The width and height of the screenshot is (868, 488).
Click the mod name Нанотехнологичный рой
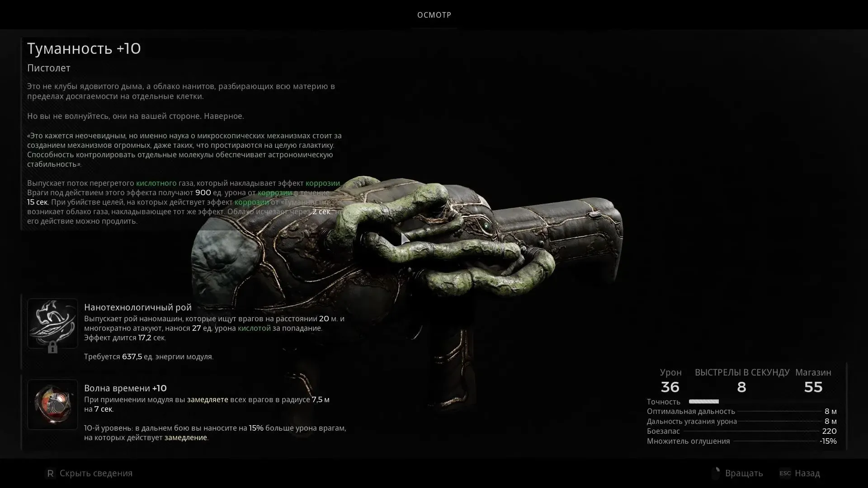(x=138, y=307)
